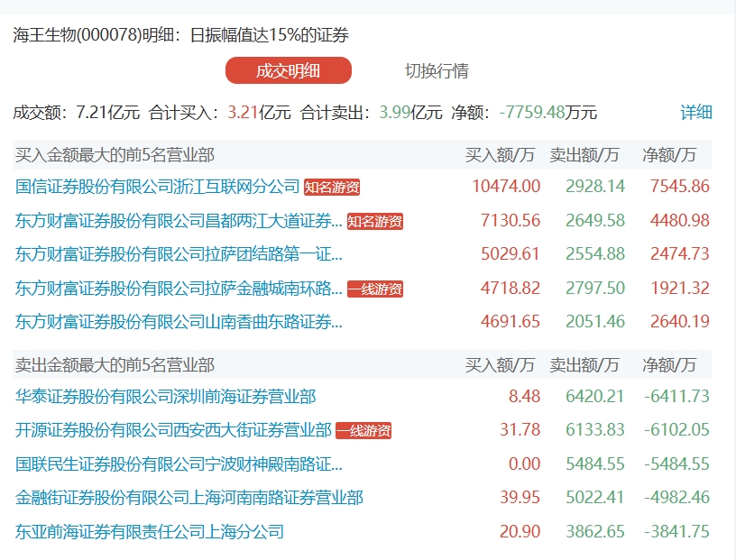The width and height of the screenshot is (736, 560).
Task: Open 国联民生证券宁波财神殿南路 link
Action: pos(179,464)
